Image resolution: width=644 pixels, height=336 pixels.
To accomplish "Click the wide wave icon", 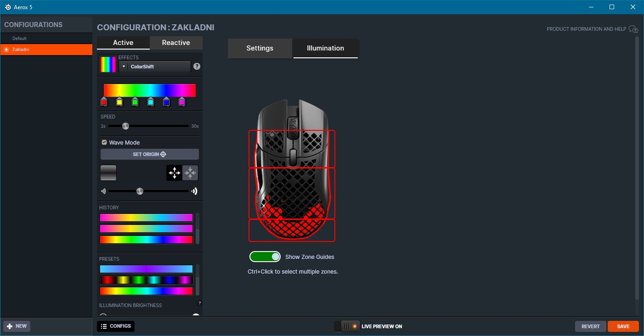I will pos(195,191).
